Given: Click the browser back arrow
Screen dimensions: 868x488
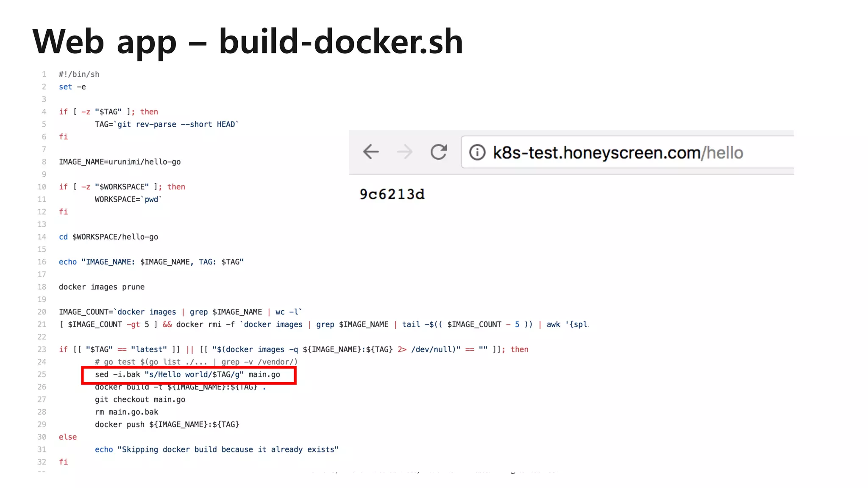Looking at the screenshot, I should point(371,152).
